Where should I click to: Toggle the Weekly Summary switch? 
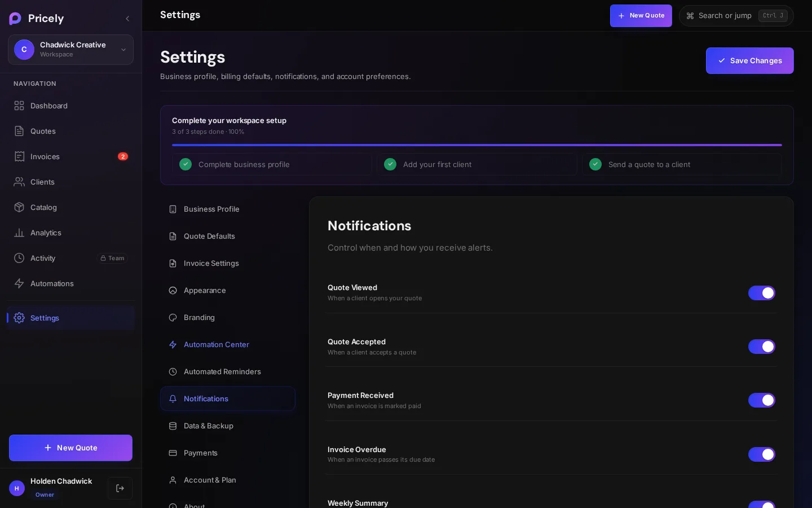click(762, 505)
